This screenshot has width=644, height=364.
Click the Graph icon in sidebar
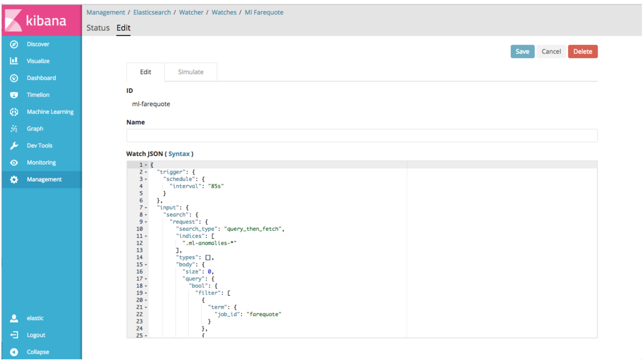(x=13, y=128)
